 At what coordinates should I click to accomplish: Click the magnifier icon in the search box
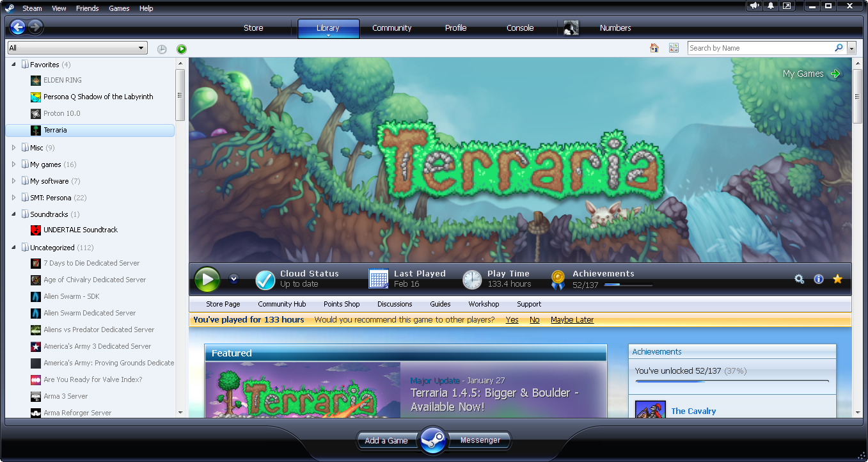point(839,48)
